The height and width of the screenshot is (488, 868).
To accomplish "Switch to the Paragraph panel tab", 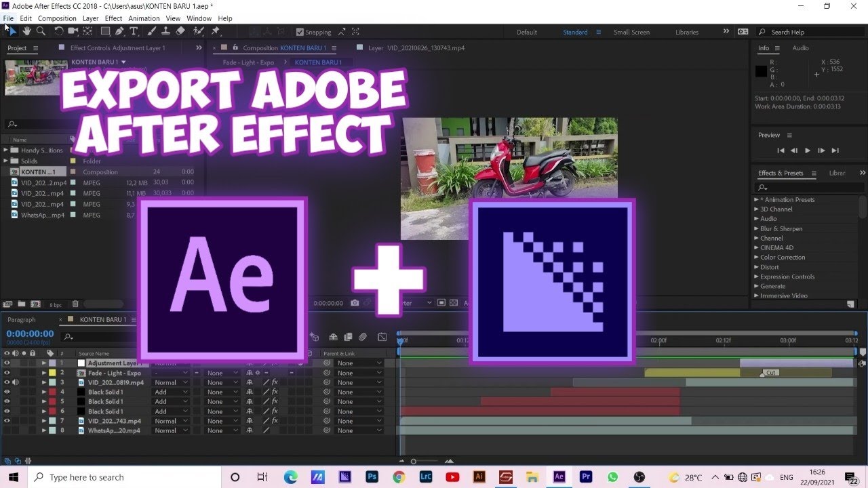I will click(22, 319).
